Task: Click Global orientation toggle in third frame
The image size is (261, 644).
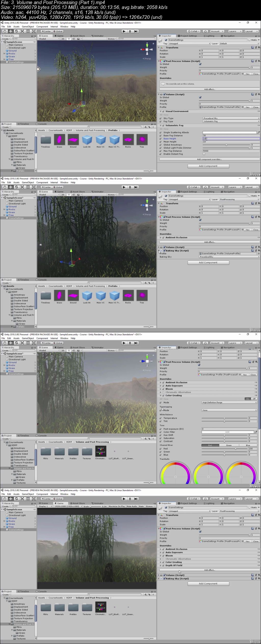Action: [58, 343]
